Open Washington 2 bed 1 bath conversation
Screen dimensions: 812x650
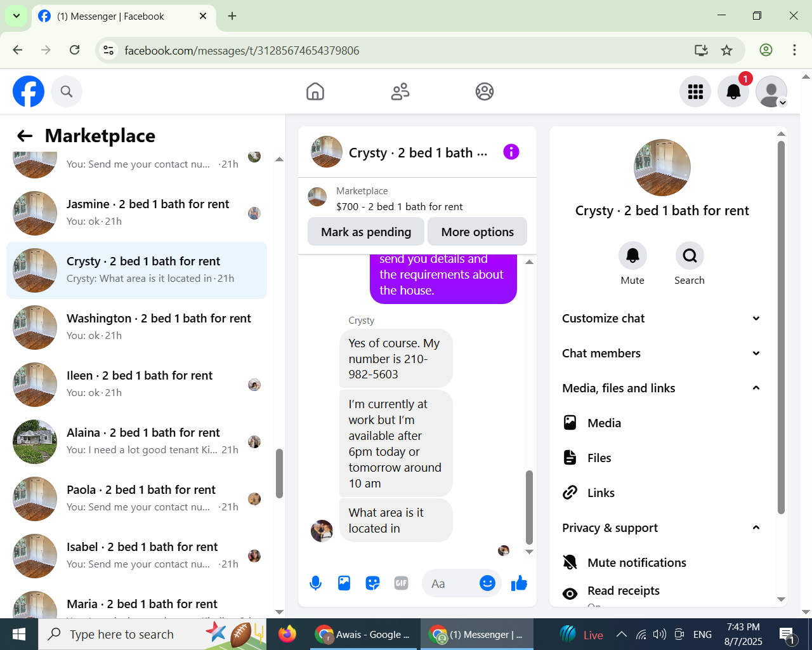pyautogui.click(x=136, y=328)
